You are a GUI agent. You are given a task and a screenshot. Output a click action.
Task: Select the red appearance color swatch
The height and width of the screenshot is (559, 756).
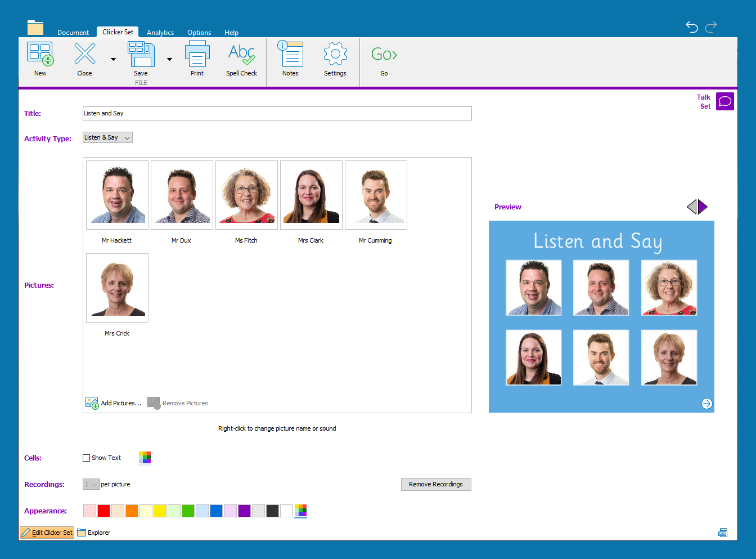[103, 511]
